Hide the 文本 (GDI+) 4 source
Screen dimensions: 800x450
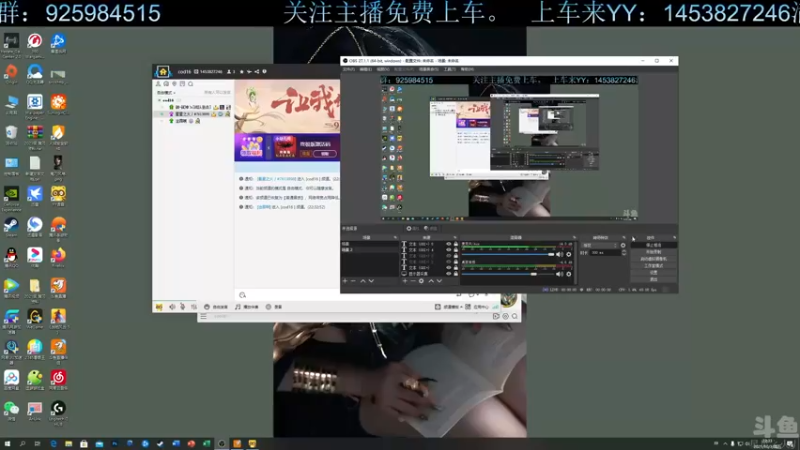click(448, 249)
